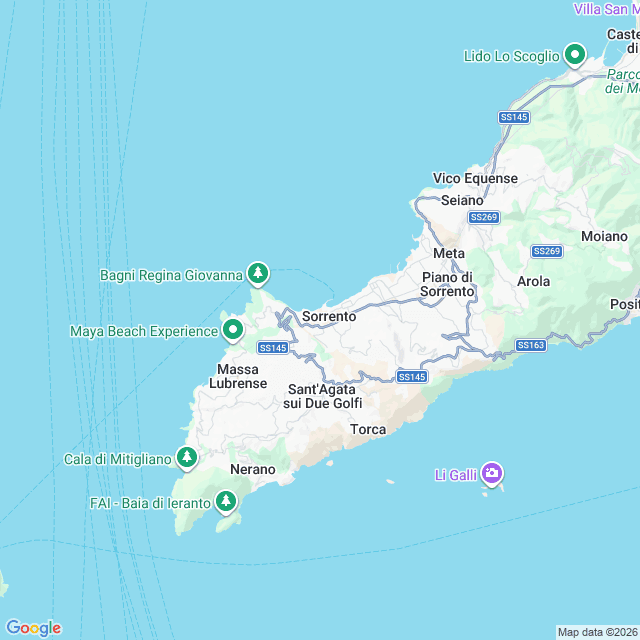Screen dimensions: 640x640
Task: Select the Seiano label
Action: (x=462, y=200)
